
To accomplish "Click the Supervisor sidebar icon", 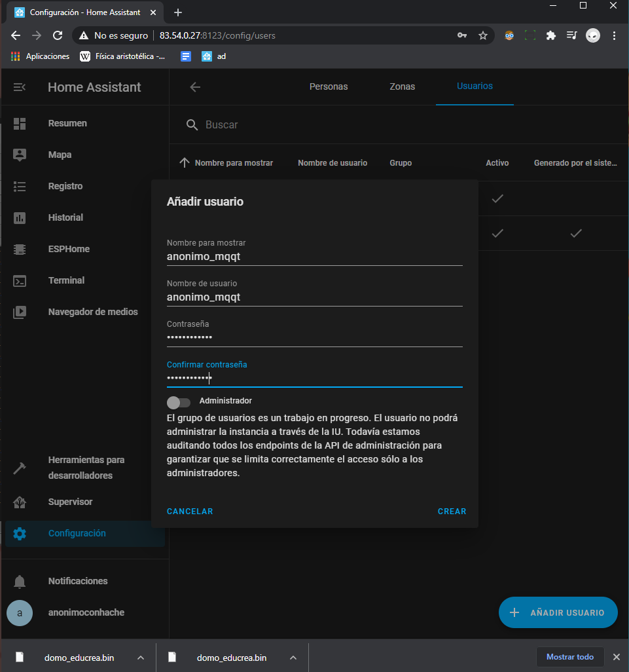I will click(x=20, y=502).
